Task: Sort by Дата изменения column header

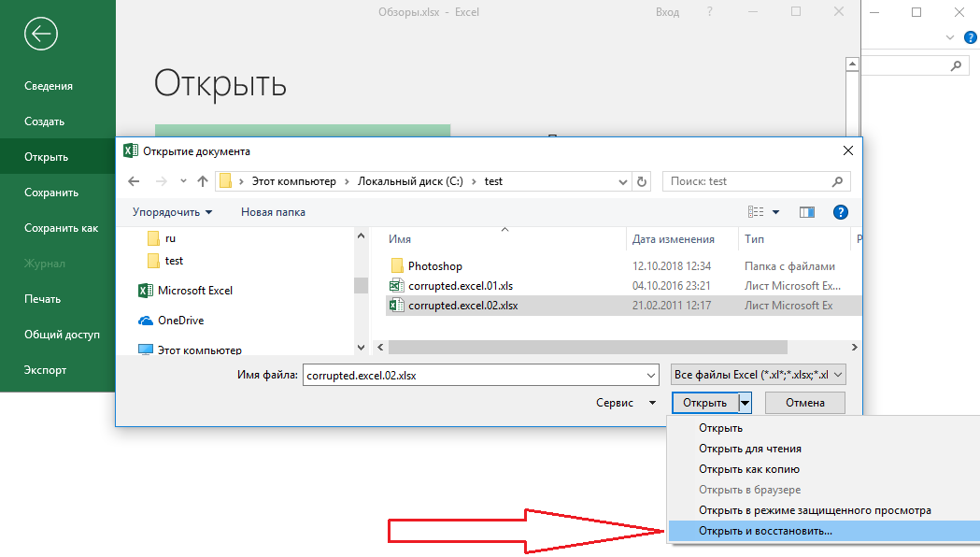Action: pos(674,239)
